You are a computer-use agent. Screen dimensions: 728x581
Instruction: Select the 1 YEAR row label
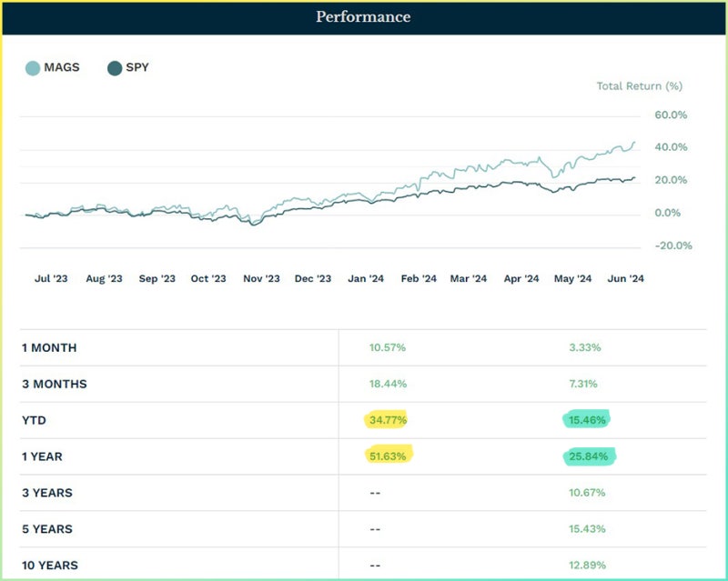tap(44, 456)
